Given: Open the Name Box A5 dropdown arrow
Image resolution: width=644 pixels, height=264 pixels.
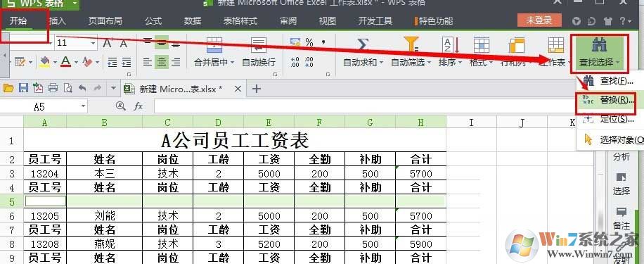Looking at the screenshot, I should coord(84,106).
